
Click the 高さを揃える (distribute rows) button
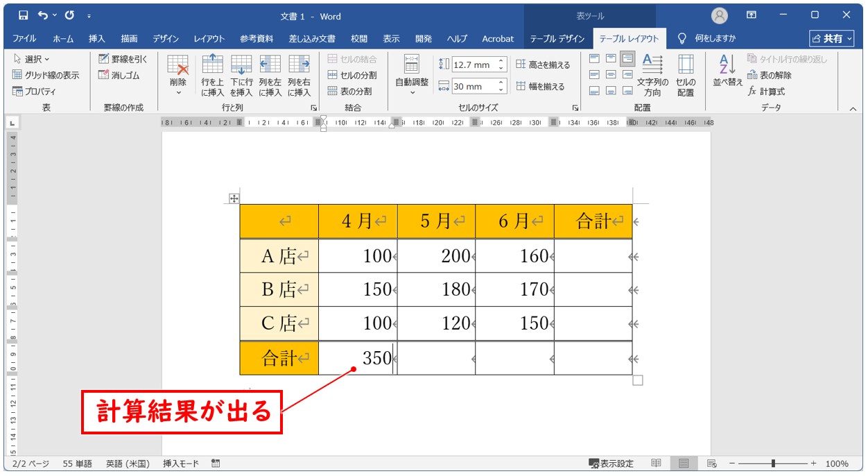543,65
